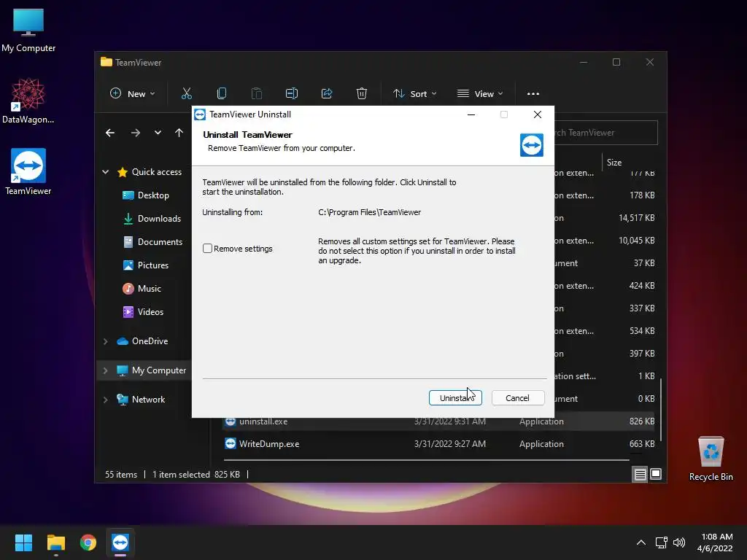Screen dimensions: 747x560
Task: Open the Recycle Bin desktop icon
Action: pyautogui.click(x=711, y=459)
